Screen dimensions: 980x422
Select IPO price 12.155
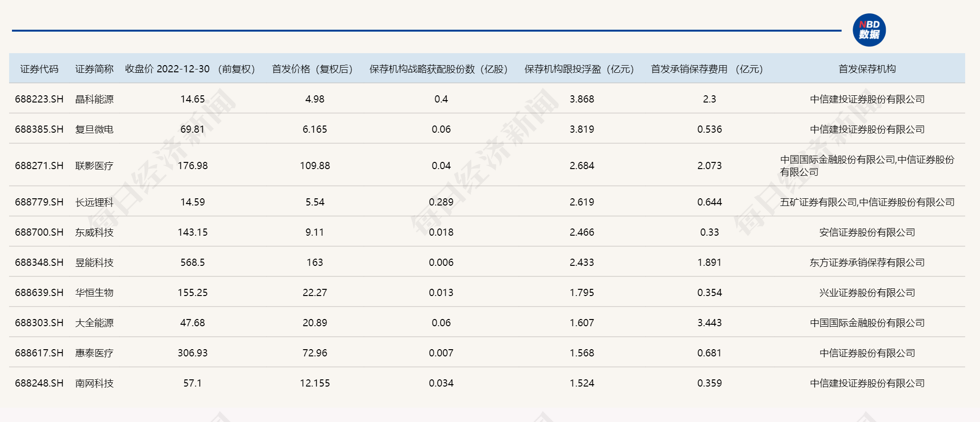click(x=315, y=383)
